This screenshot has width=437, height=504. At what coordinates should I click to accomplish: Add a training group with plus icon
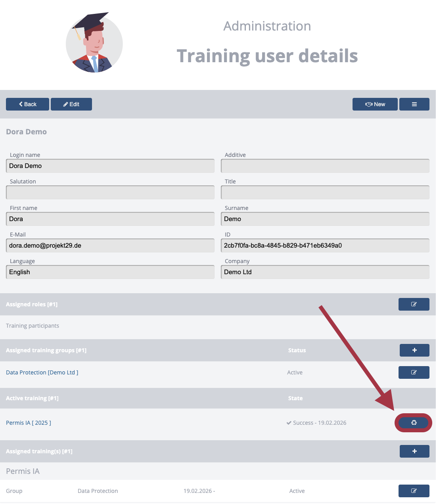[414, 350]
